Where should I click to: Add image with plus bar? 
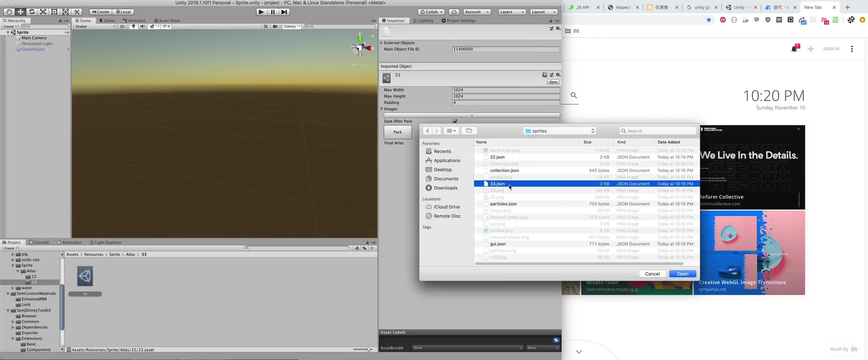(x=472, y=115)
